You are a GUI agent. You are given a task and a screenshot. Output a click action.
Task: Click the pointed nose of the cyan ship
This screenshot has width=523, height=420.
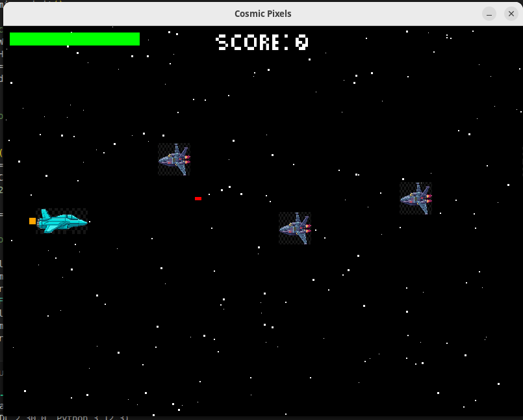tap(84, 222)
